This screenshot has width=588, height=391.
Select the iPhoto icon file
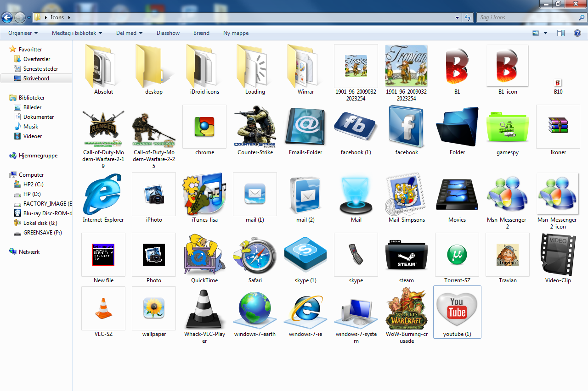[x=154, y=194]
